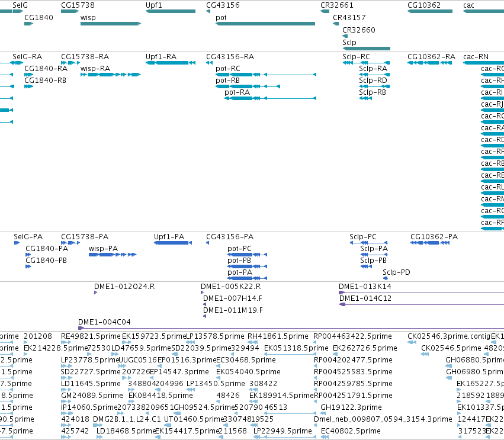504x440 pixels.
Task: Click the pot-RA transcript label
Action: [237, 92]
